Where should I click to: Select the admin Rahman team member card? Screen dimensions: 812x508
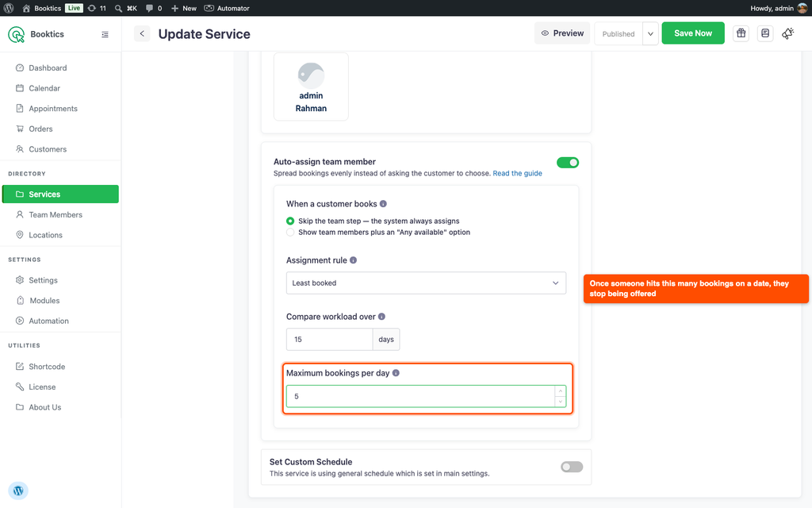tap(311, 87)
